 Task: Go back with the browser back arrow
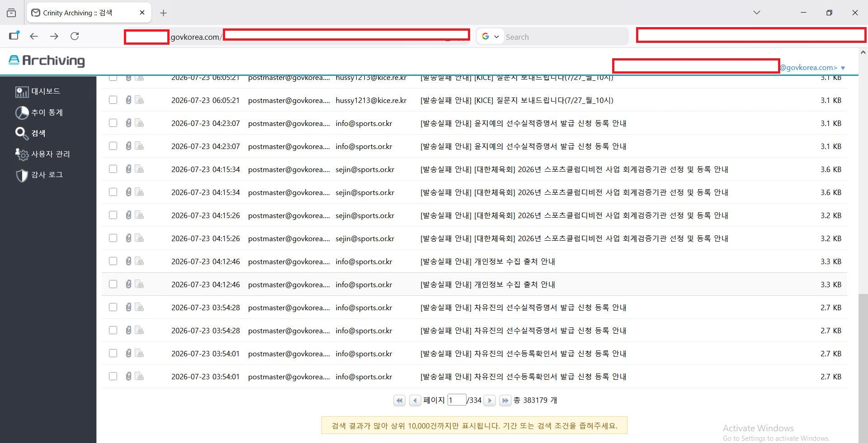coord(34,36)
